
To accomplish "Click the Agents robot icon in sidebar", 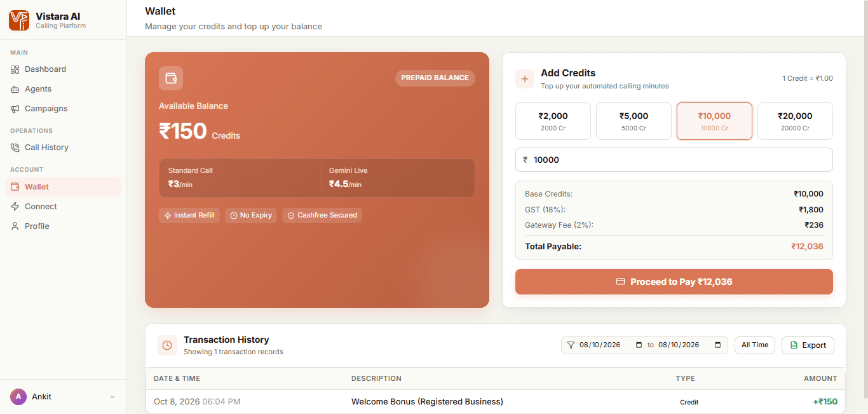I will coord(15,89).
